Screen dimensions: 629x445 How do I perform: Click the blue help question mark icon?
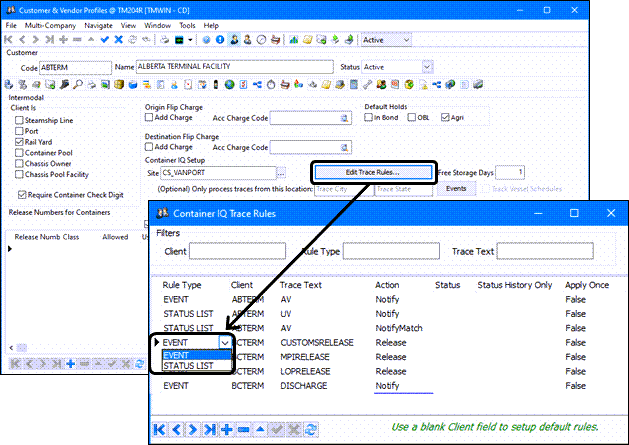coord(205,39)
